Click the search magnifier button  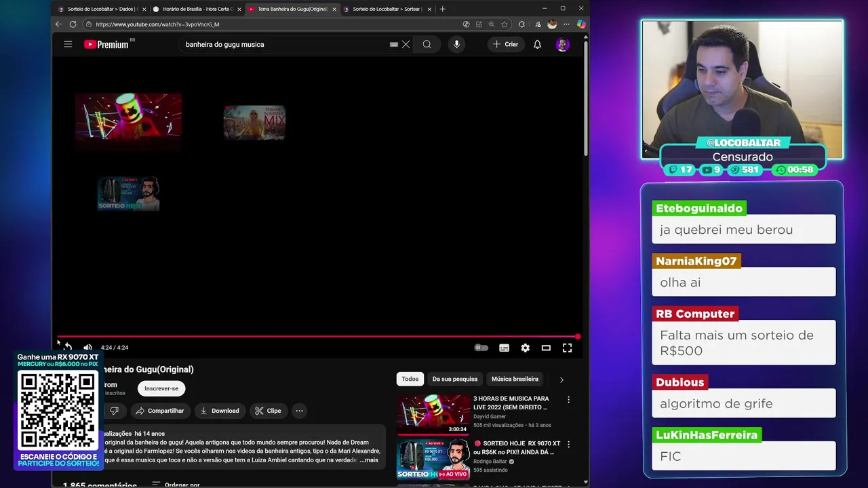(427, 44)
